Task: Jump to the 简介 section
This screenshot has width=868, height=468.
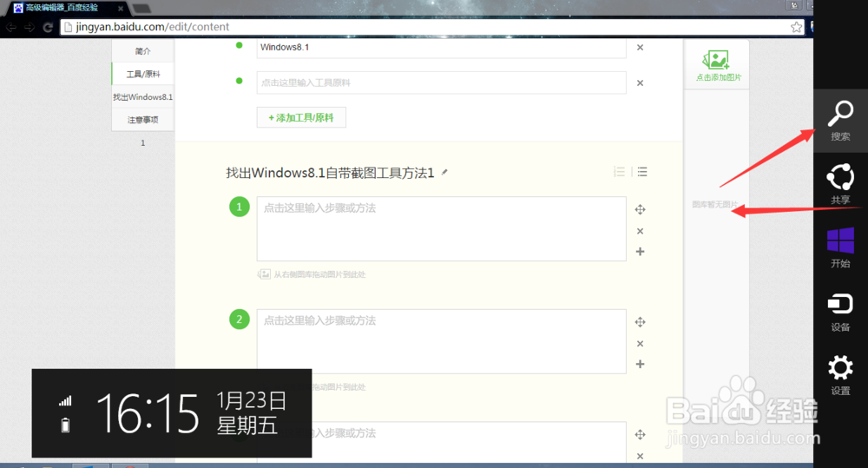Action: pyautogui.click(x=143, y=51)
